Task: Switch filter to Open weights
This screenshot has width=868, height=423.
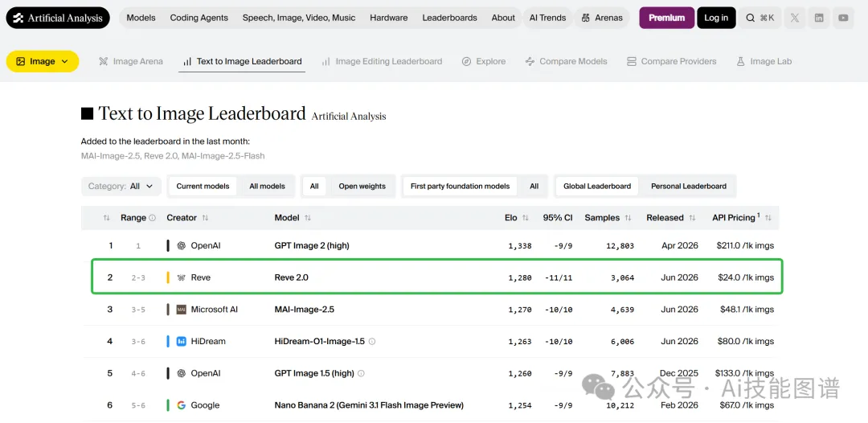Action: click(x=362, y=187)
